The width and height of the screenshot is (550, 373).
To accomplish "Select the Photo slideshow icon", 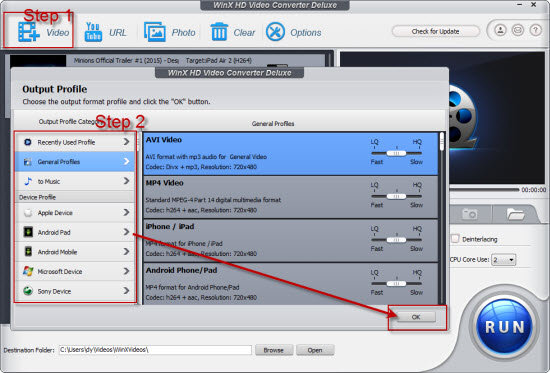I will 155,32.
